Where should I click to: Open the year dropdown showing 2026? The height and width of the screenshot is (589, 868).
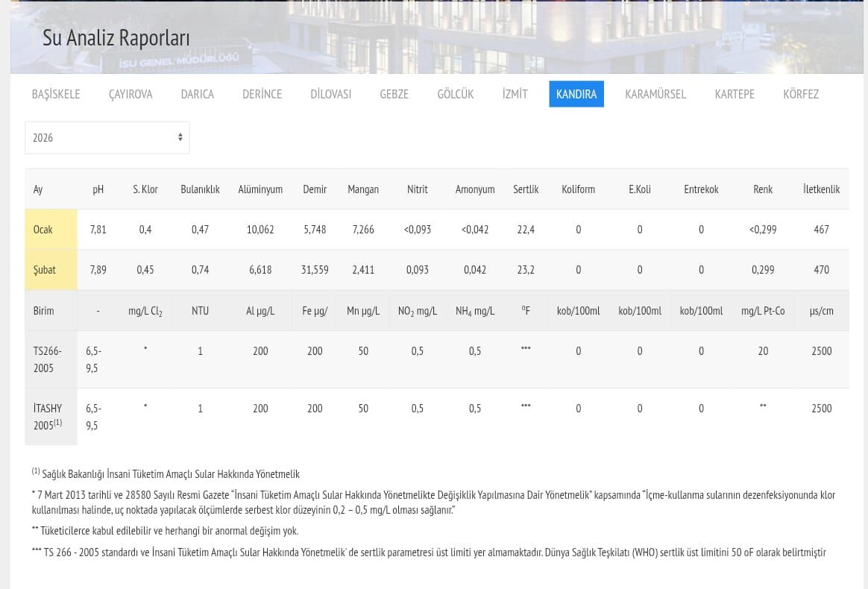[107, 138]
